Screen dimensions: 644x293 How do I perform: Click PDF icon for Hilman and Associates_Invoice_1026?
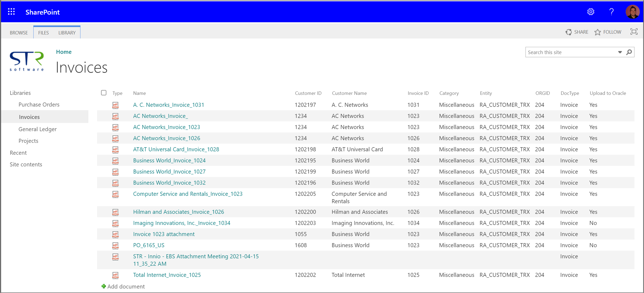click(x=115, y=212)
